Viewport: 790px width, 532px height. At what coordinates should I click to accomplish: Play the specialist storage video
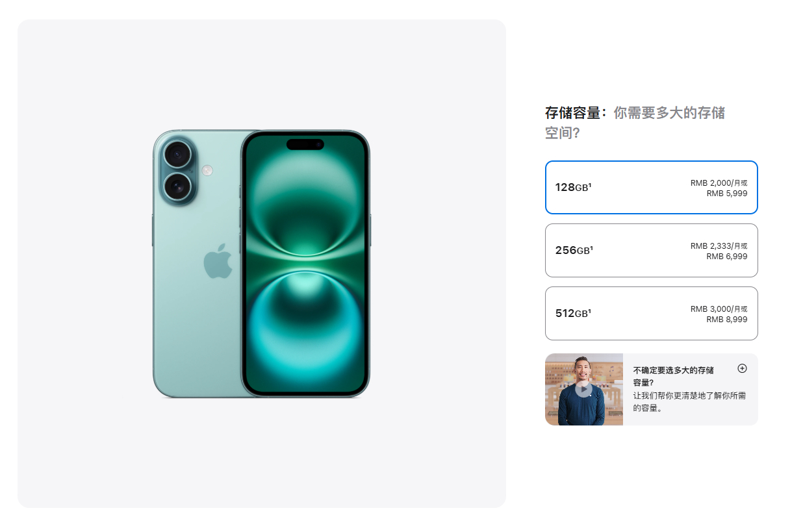[x=583, y=388]
